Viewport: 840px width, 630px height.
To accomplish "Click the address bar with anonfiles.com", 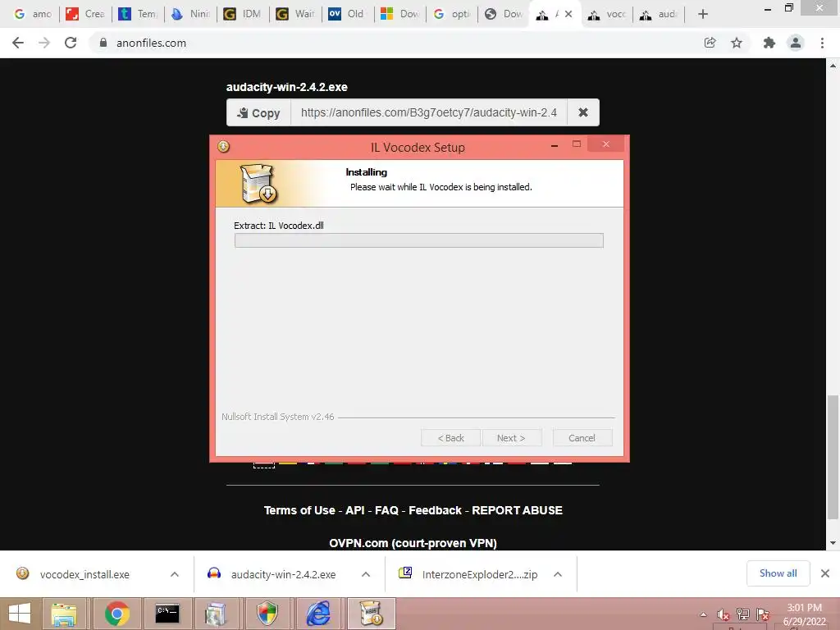I will pyautogui.click(x=396, y=43).
